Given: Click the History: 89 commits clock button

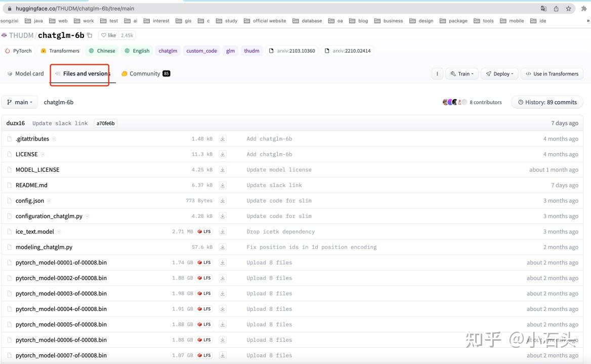Looking at the screenshot, I should click(547, 102).
